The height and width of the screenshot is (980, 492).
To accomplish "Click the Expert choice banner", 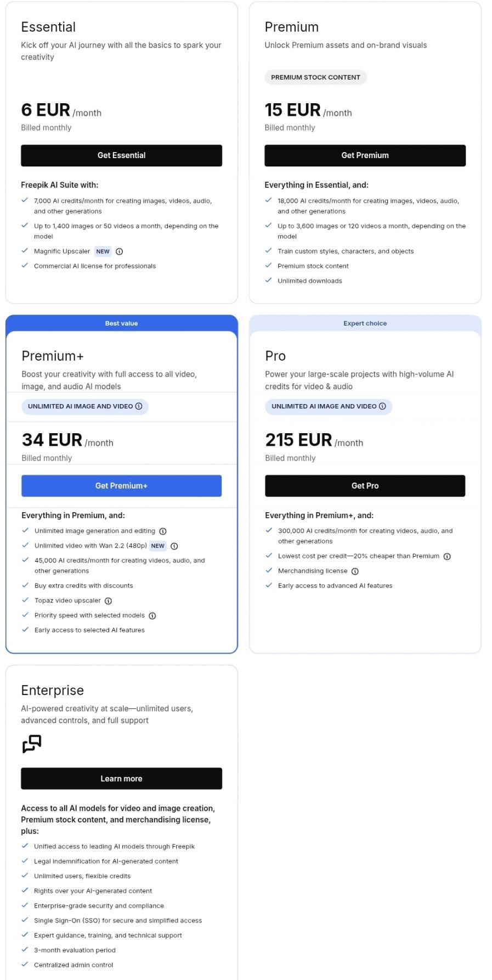I will tap(365, 323).
